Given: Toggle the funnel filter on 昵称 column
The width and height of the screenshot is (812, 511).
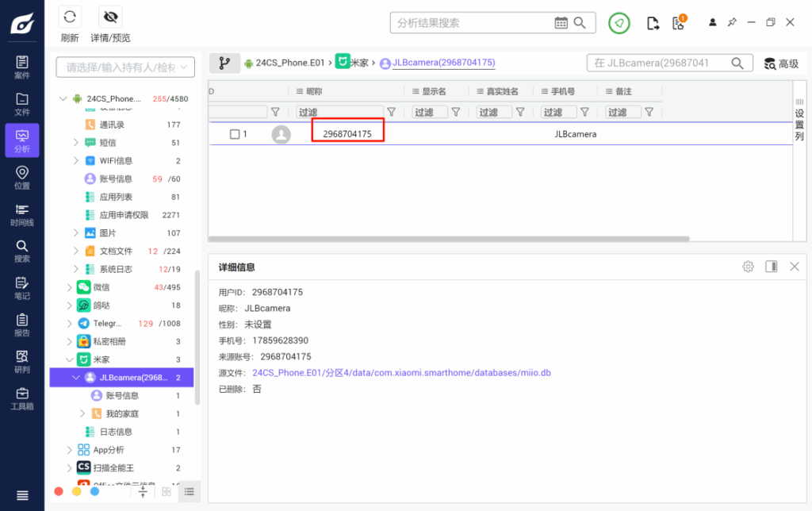Looking at the screenshot, I should (x=392, y=112).
